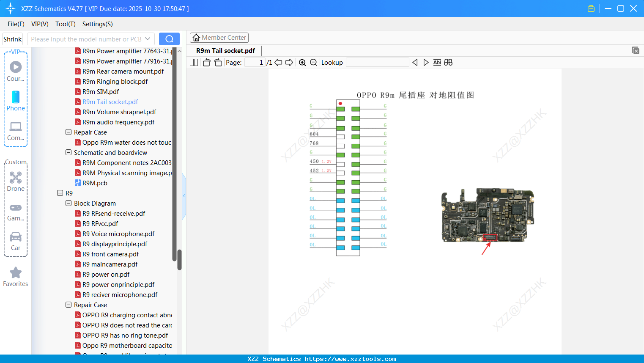Collapse the Repair Case folder above Oppo R9m water
The width and height of the screenshot is (644, 363).
[x=69, y=132]
